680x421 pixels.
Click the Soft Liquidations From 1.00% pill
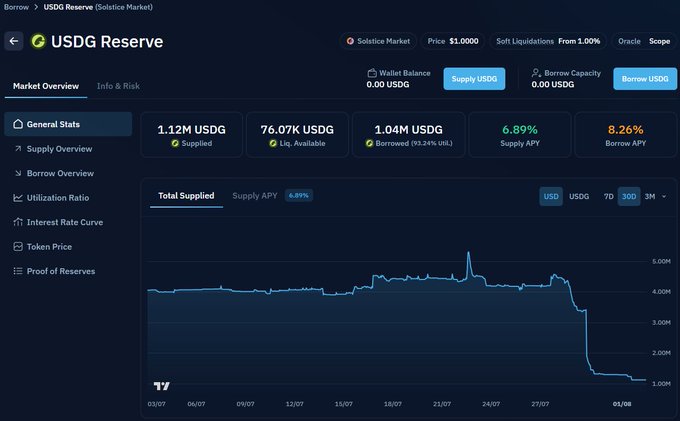click(x=548, y=41)
